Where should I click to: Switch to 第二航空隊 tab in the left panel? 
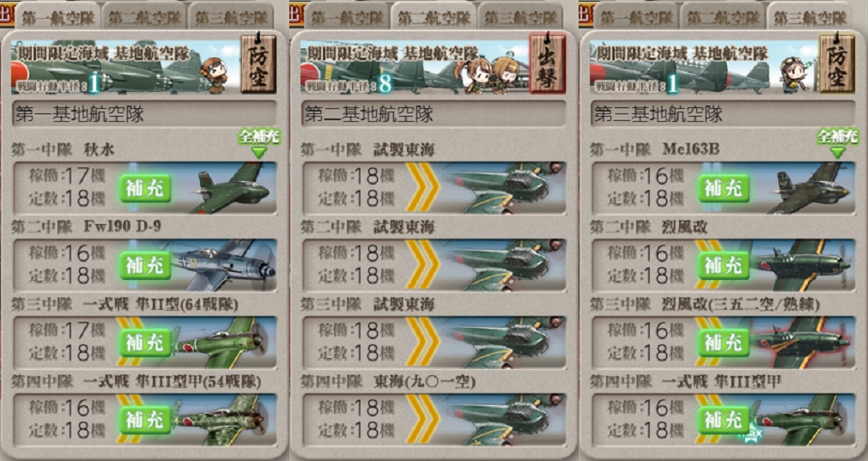(x=143, y=17)
